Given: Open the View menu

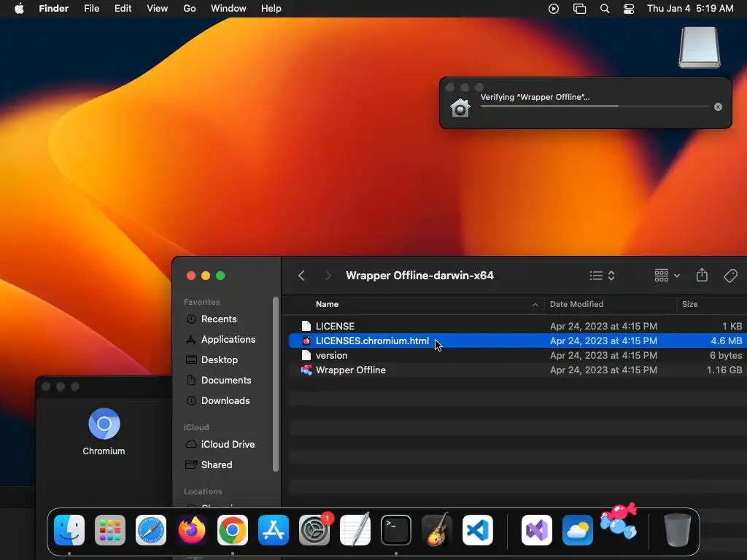Looking at the screenshot, I should (158, 9).
